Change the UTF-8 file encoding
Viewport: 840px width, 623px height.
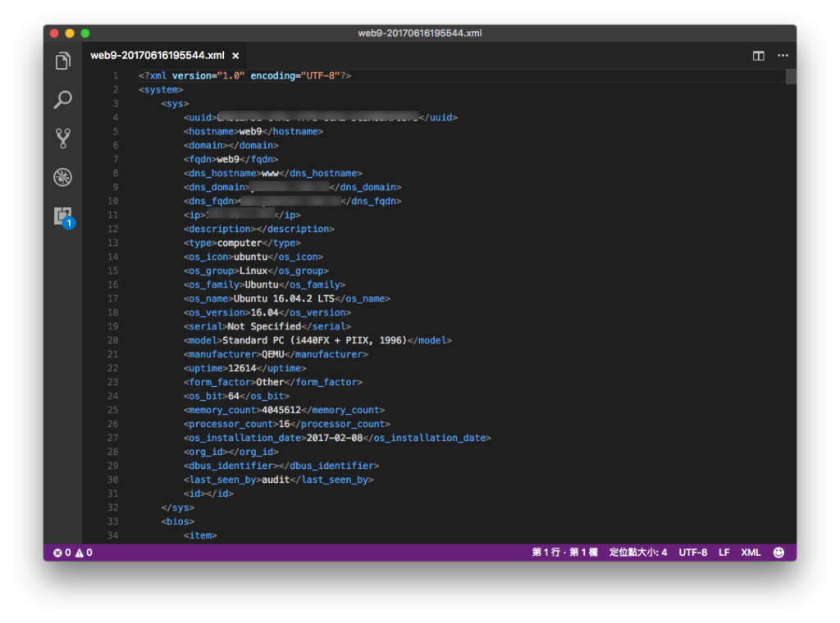point(692,553)
